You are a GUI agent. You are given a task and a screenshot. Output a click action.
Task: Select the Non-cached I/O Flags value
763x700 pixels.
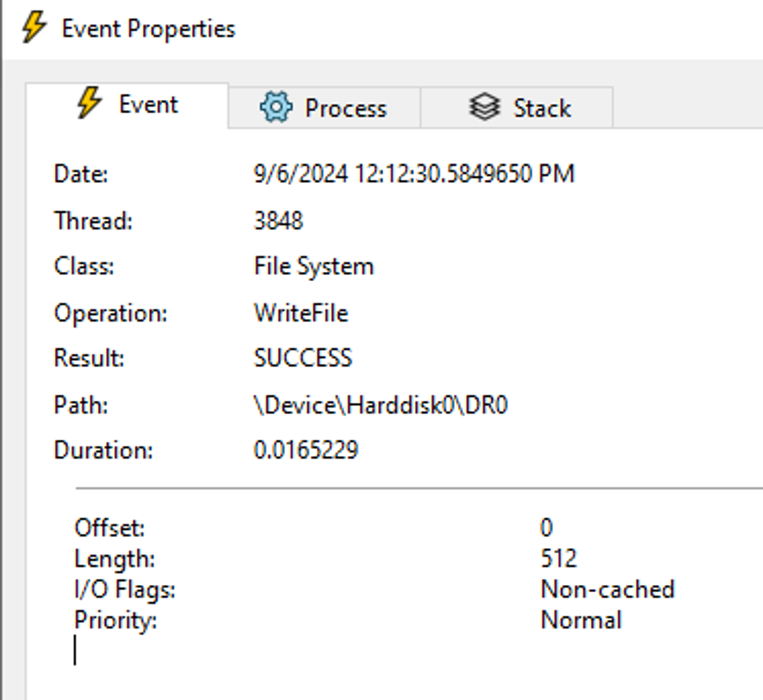(608, 589)
